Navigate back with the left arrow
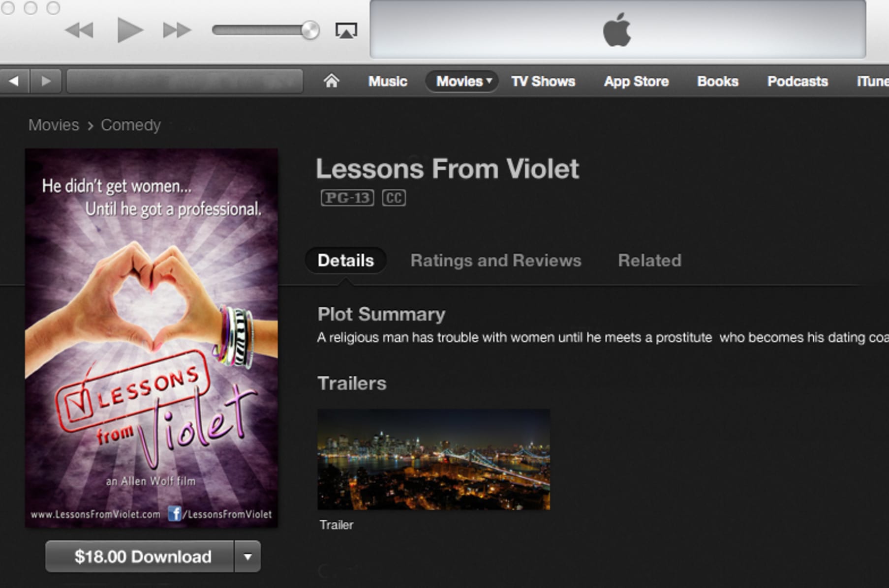Viewport: 889px width, 588px height. click(x=15, y=81)
